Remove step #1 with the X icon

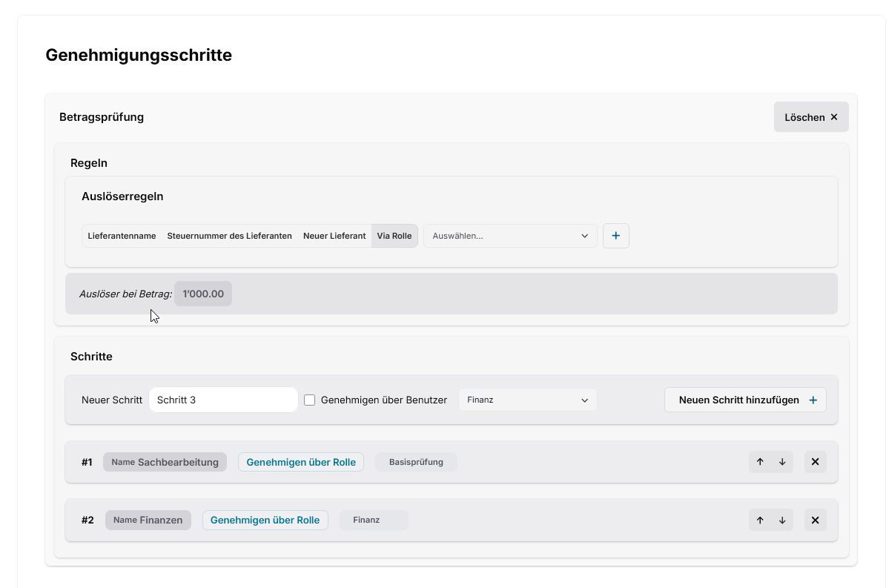point(815,461)
